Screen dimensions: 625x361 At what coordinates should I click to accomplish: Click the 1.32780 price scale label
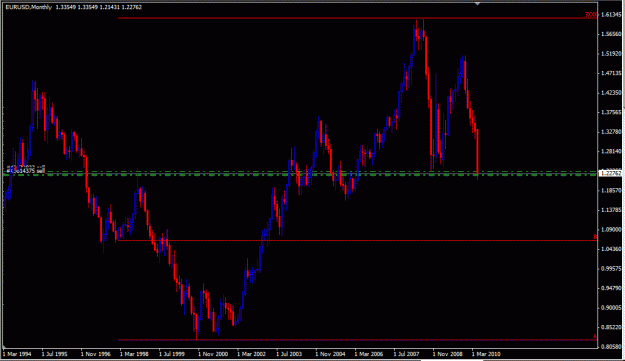[611, 132]
